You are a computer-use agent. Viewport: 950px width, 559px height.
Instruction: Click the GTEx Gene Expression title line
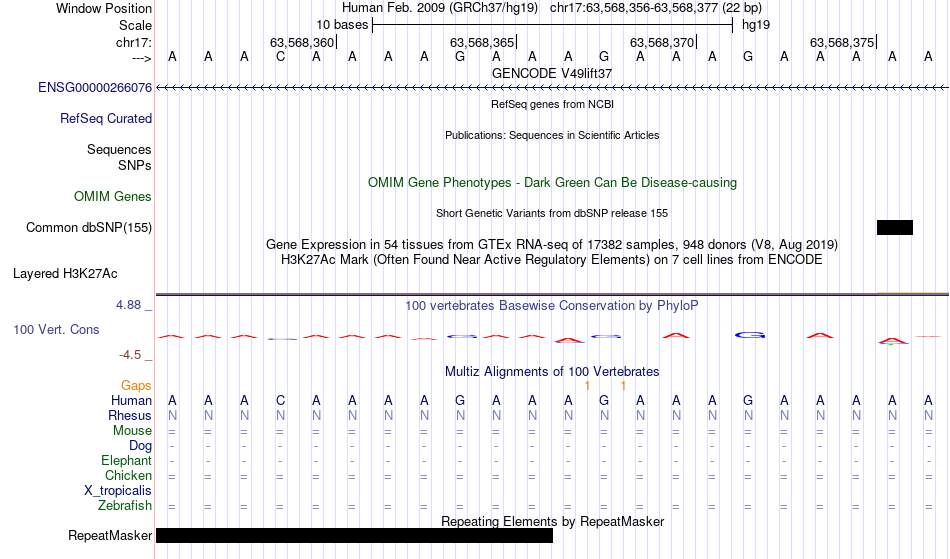[x=552, y=245]
